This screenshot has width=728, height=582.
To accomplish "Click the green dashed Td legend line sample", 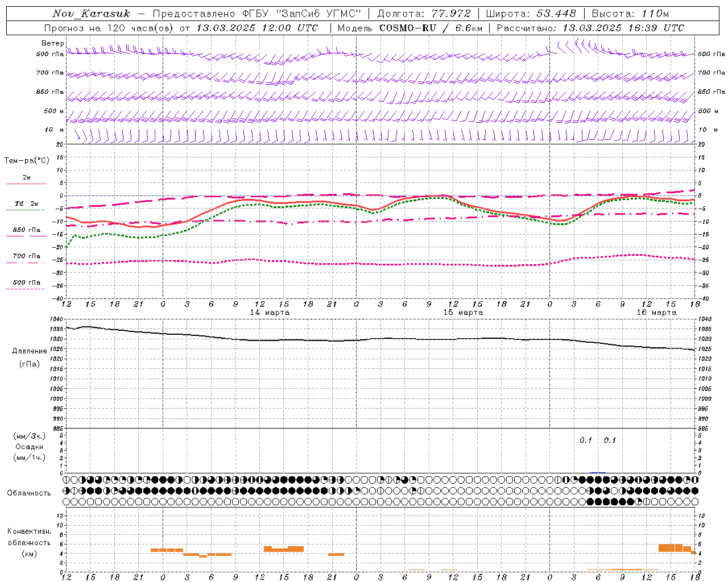I will (26, 210).
